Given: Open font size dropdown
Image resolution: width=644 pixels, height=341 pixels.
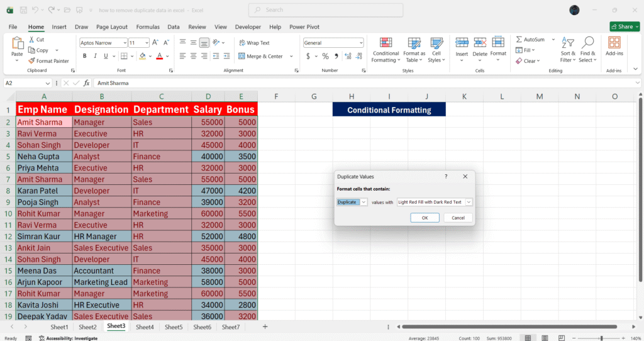Looking at the screenshot, I should pyautogui.click(x=147, y=43).
